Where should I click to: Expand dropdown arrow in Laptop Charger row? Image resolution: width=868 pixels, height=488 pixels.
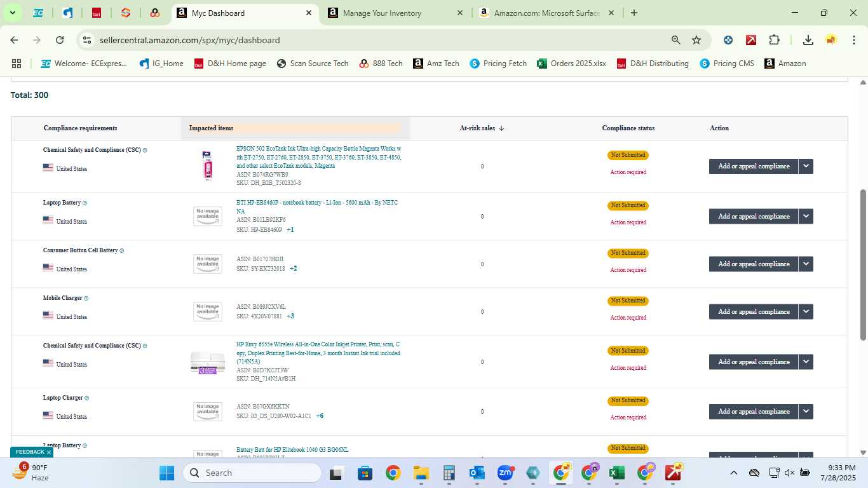pyautogui.click(x=806, y=412)
